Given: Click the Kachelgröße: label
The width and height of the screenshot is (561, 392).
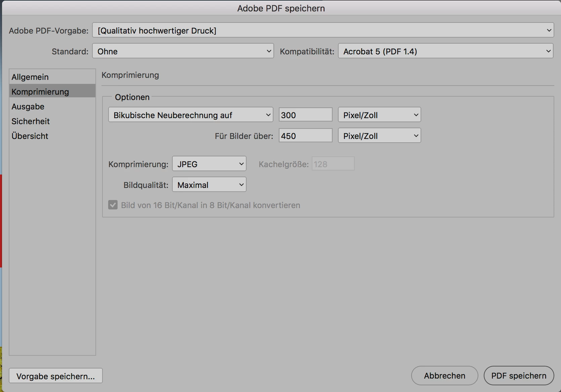Looking at the screenshot, I should pos(284,164).
